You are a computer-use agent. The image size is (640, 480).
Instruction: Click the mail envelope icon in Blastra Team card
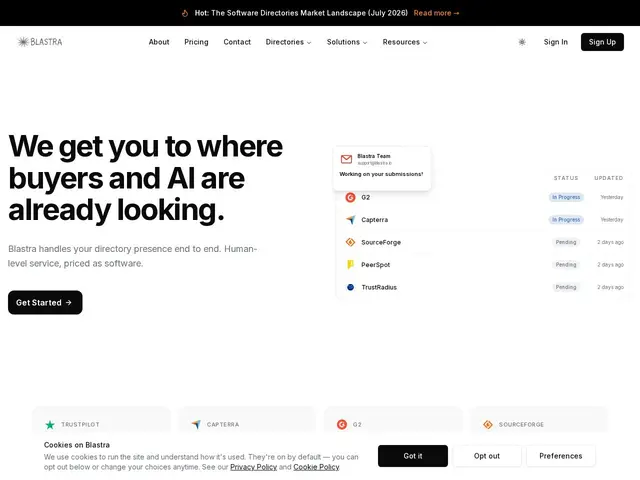346,159
